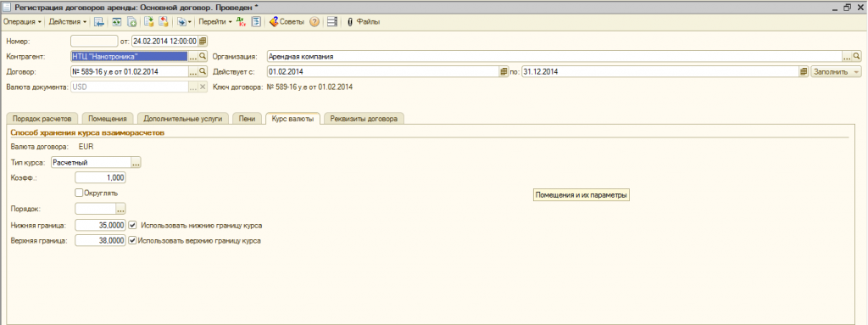Image resolution: width=868 pixels, height=325 pixels.
Task: Click the document icon with the green plus
Action: pos(131,21)
